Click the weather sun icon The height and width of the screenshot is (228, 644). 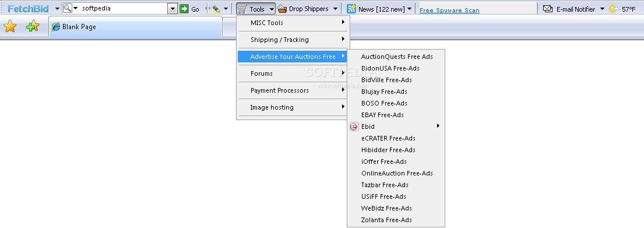[614, 9]
